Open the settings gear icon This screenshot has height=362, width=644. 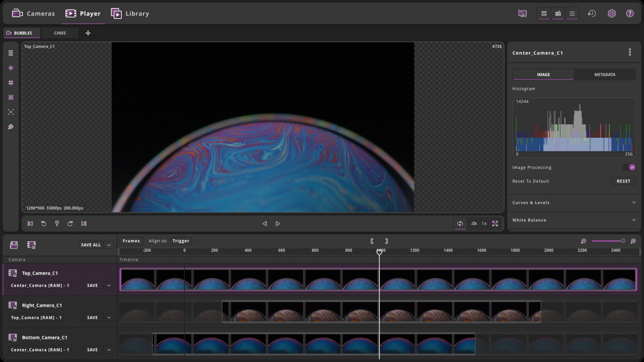[611, 14]
